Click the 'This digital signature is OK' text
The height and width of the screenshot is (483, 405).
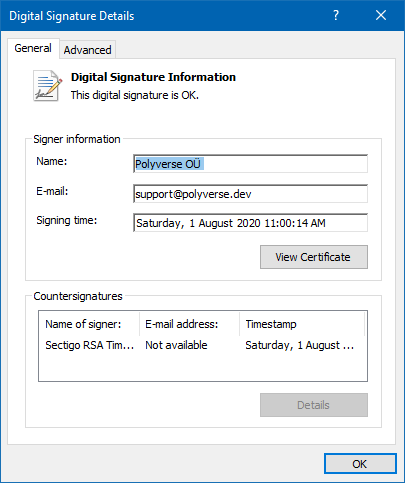tap(135, 95)
